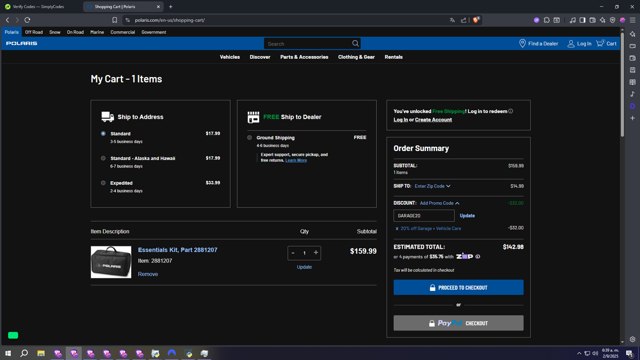Click the Zip info icon
The width and height of the screenshot is (640, 360).
(x=478, y=257)
